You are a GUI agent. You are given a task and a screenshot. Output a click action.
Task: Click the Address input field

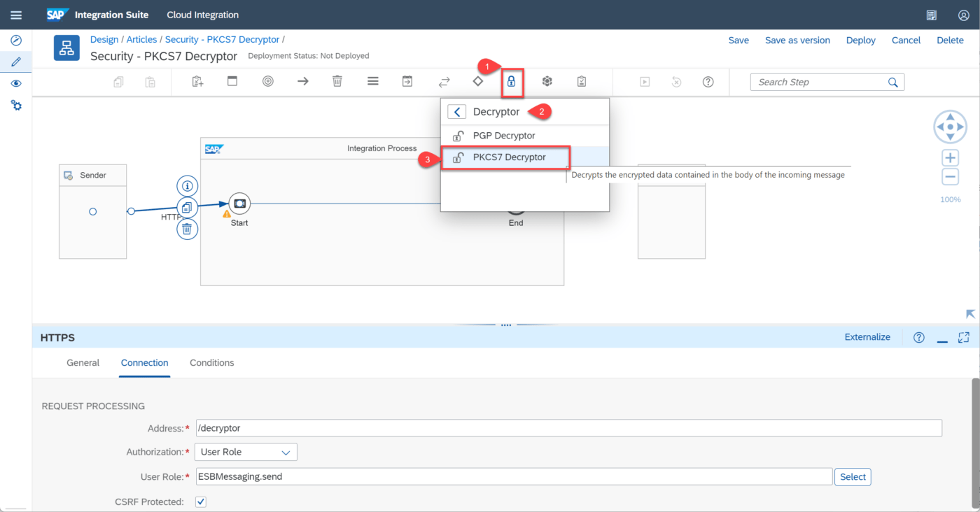click(569, 428)
